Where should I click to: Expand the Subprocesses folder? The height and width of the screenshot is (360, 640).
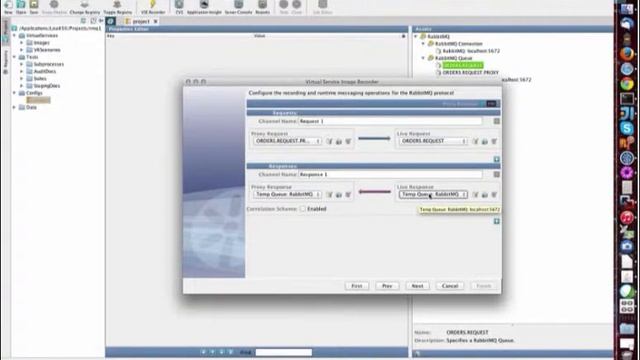[22, 64]
